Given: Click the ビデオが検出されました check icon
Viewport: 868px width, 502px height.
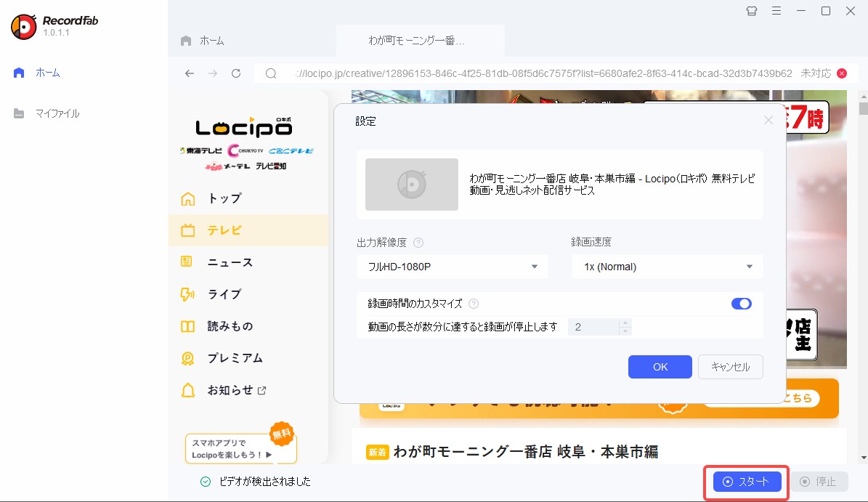Looking at the screenshot, I should (206, 482).
